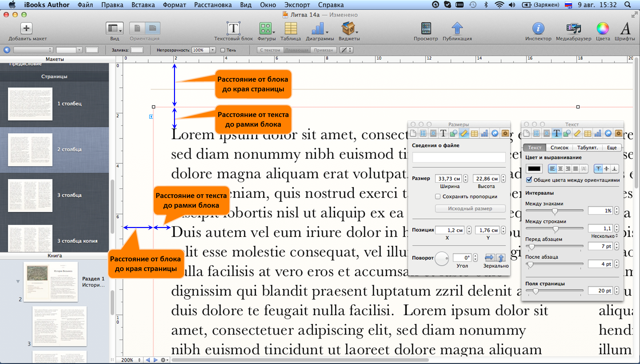Image resolution: width=640 pixels, height=364 pixels.
Task: Go to previous page arrow
Action: [148, 360]
